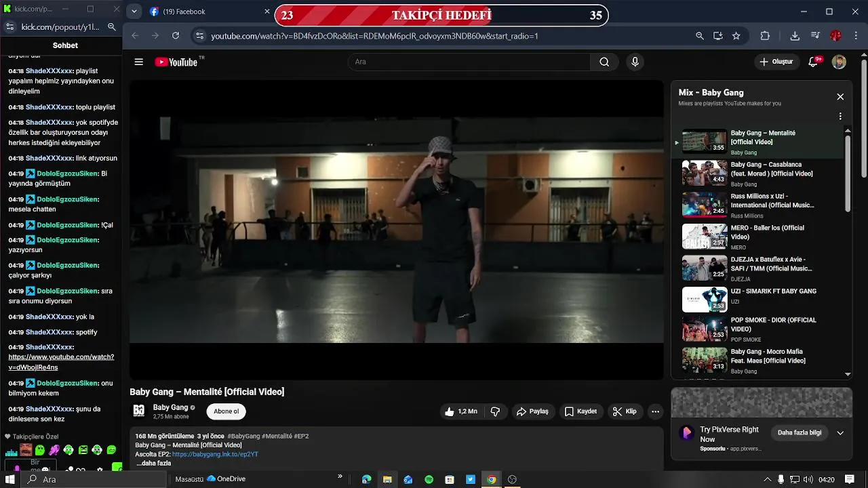The width and height of the screenshot is (868, 488).
Task: Like the Baby Gang Mentalité video
Action: point(461,411)
